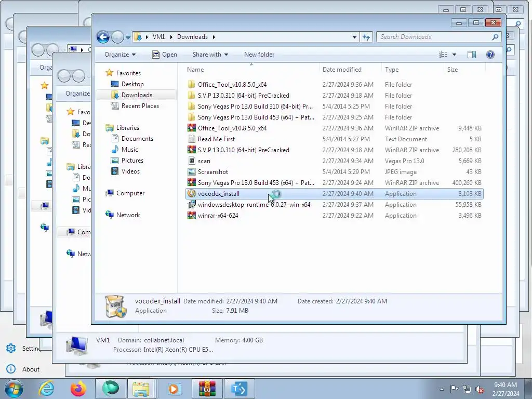Click Windows Explorer taskbar icon
This screenshot has width=532, height=399.
(x=141, y=389)
